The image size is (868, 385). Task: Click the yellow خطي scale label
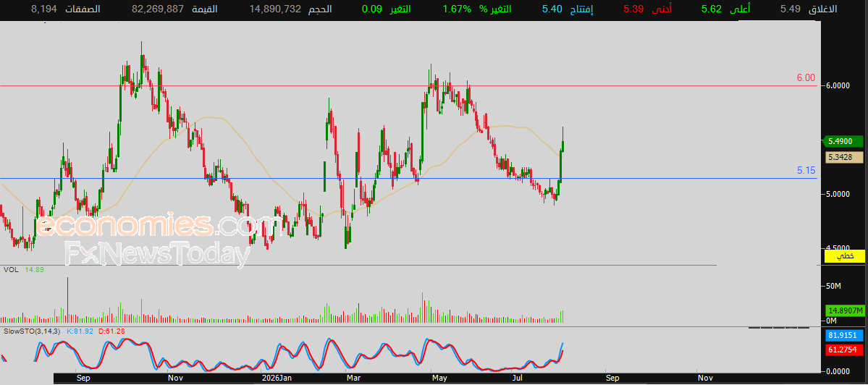pyautogui.click(x=844, y=256)
